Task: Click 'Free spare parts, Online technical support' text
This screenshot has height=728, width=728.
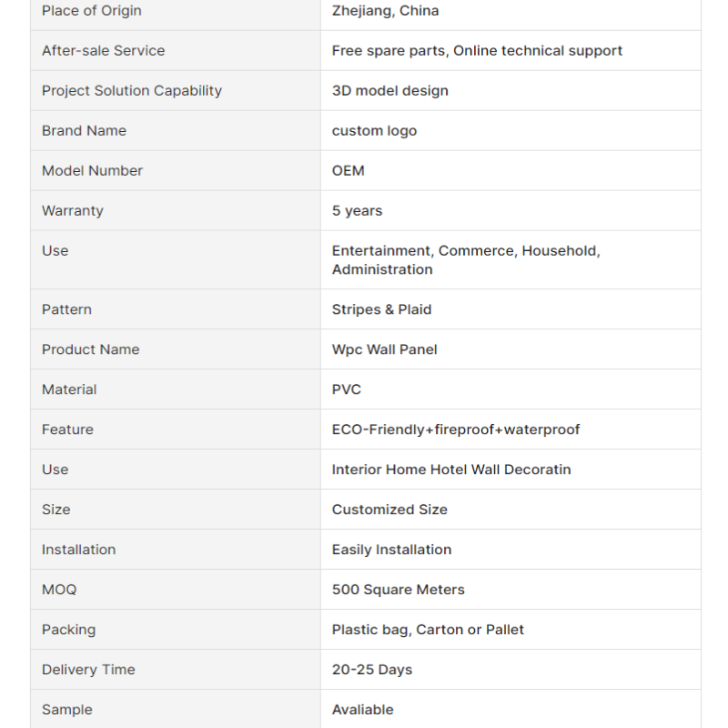Action: (477, 51)
